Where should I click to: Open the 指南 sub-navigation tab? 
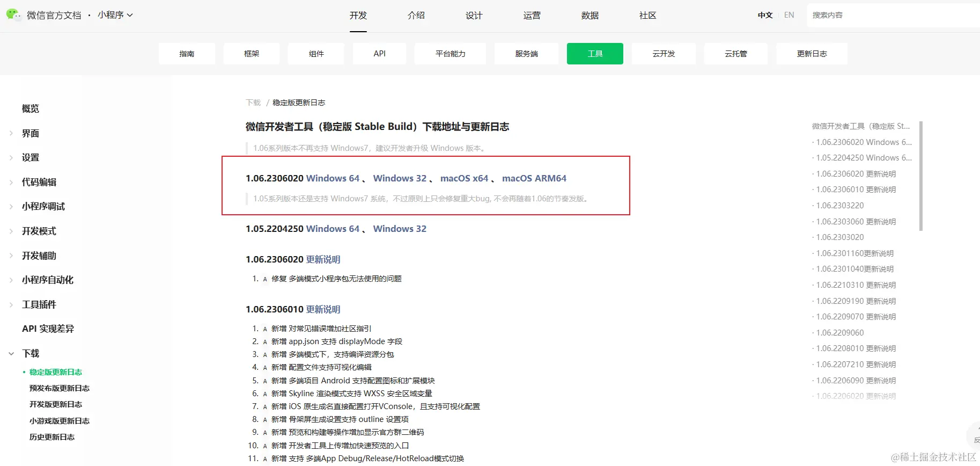[x=187, y=54]
